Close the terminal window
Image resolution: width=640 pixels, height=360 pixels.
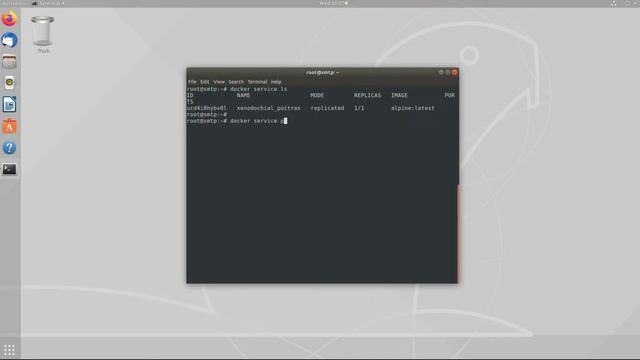point(454,72)
